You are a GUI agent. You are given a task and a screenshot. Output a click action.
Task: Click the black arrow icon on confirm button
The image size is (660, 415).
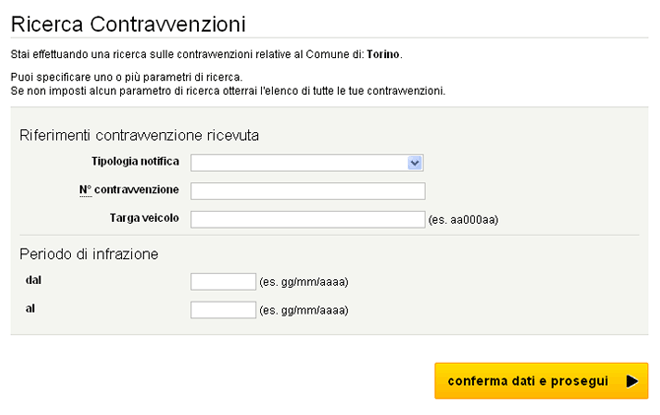tap(630, 381)
